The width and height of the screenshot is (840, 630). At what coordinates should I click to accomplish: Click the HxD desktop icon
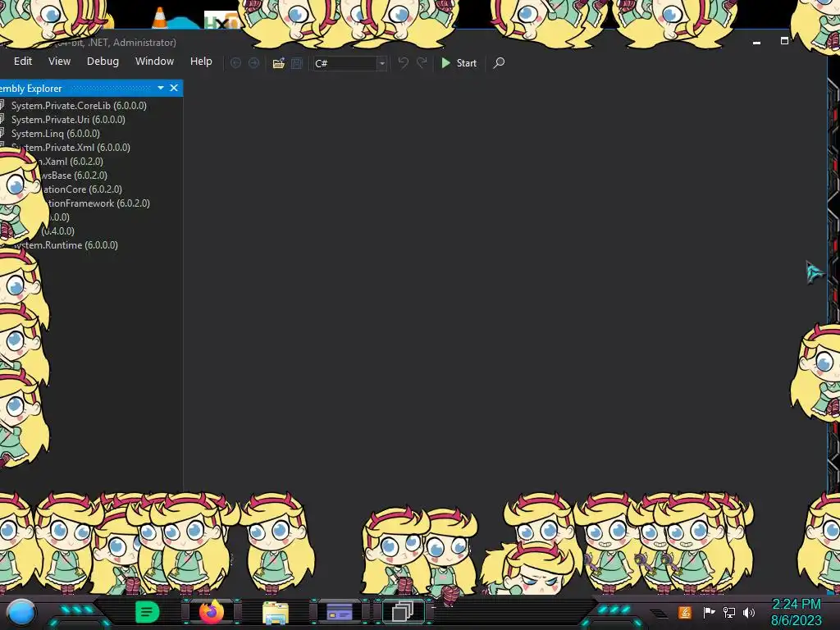point(221,21)
